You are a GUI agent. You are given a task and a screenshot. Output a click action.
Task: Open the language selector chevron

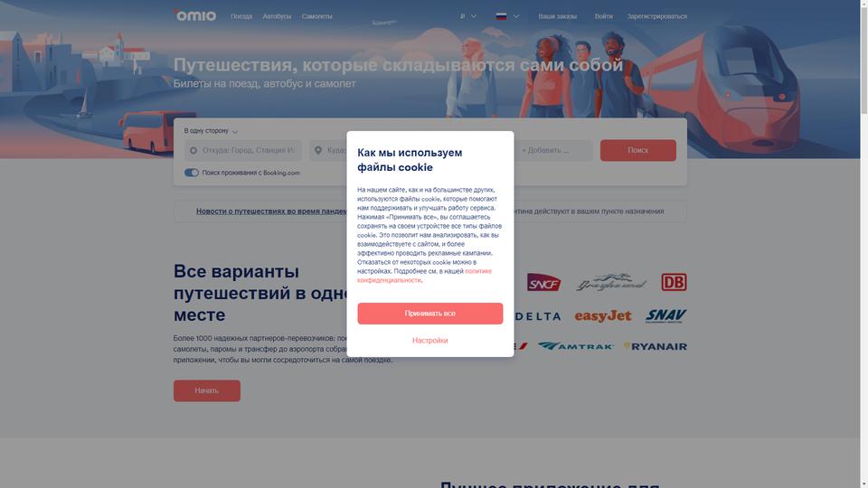(x=516, y=16)
